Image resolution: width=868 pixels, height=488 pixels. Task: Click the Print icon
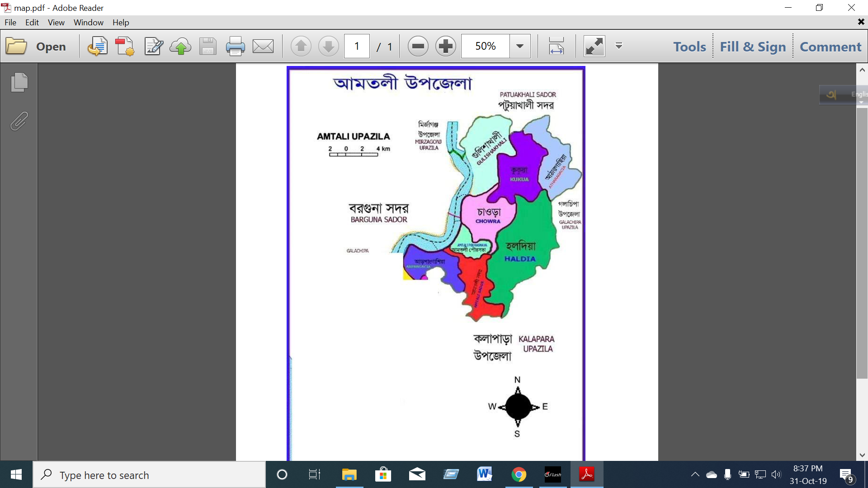[235, 47]
